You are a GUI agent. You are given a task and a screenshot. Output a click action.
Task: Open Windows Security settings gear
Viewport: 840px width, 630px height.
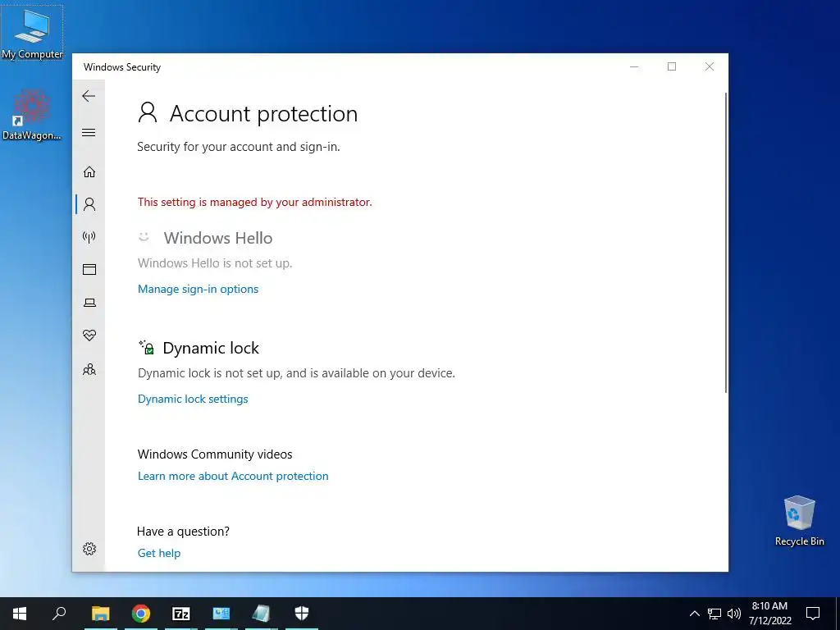point(89,549)
